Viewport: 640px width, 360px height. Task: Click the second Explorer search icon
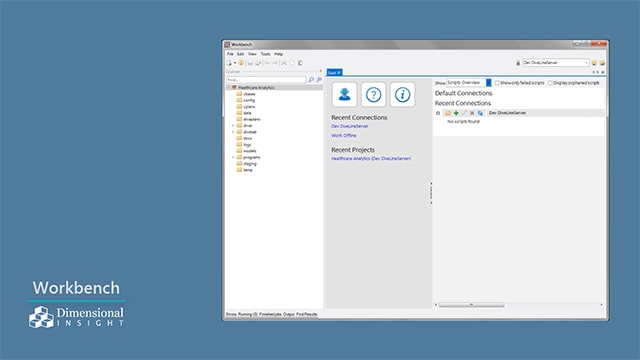(319, 80)
